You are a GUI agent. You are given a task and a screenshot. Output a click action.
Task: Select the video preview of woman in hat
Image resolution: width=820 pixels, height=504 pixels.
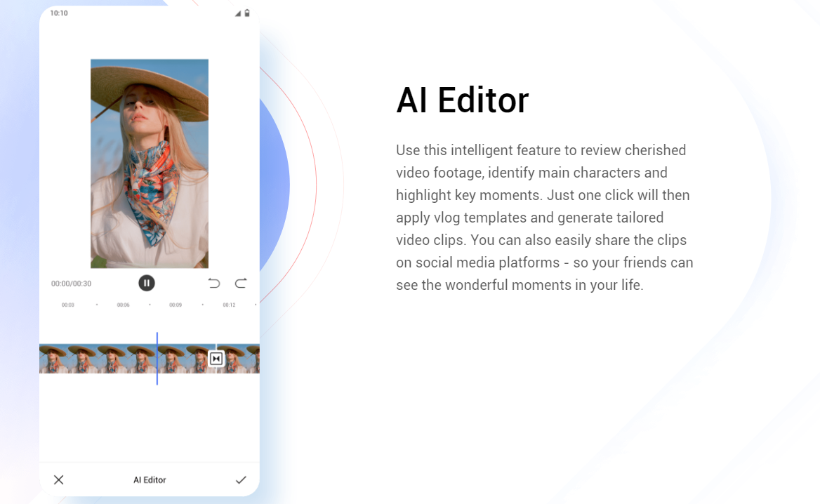150,164
